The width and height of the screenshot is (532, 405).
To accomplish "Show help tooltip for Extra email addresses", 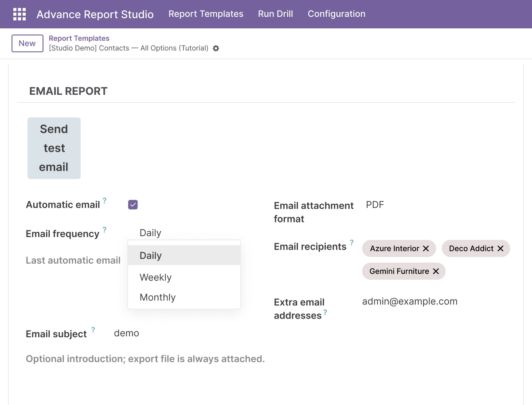I will click(x=325, y=312).
